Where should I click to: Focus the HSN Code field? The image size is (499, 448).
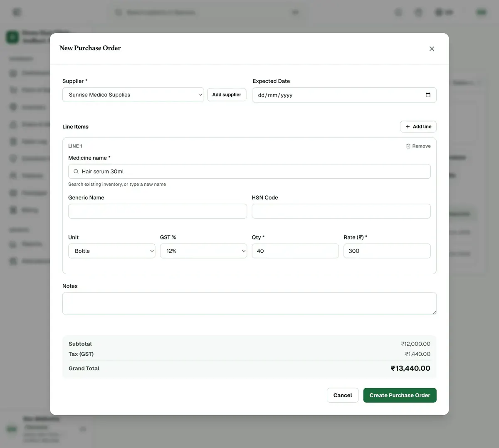[341, 211]
